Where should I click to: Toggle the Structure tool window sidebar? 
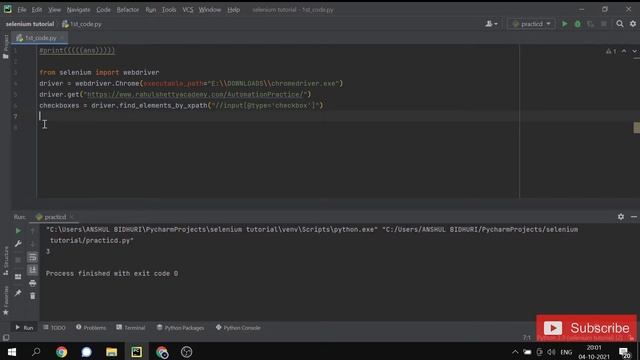click(5, 261)
